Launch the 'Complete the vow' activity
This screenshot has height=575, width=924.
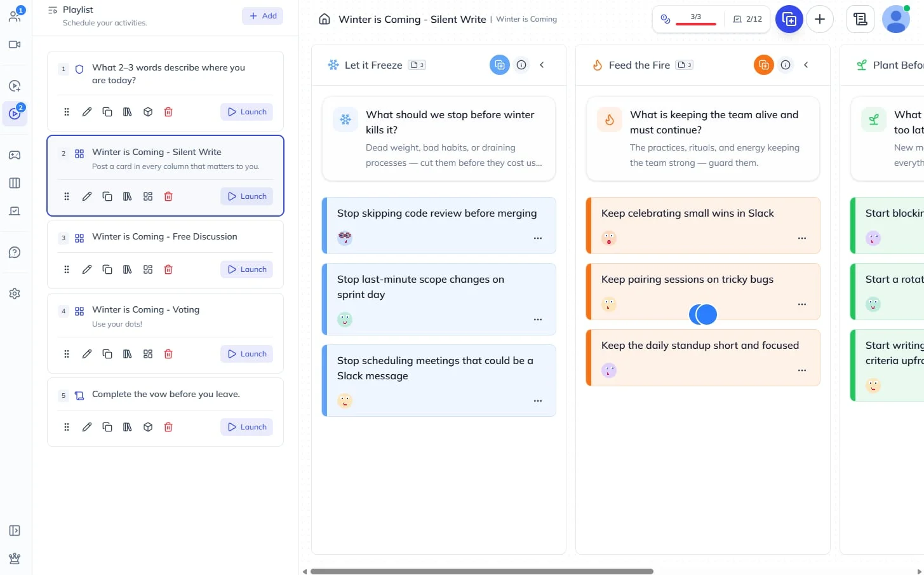[247, 427]
